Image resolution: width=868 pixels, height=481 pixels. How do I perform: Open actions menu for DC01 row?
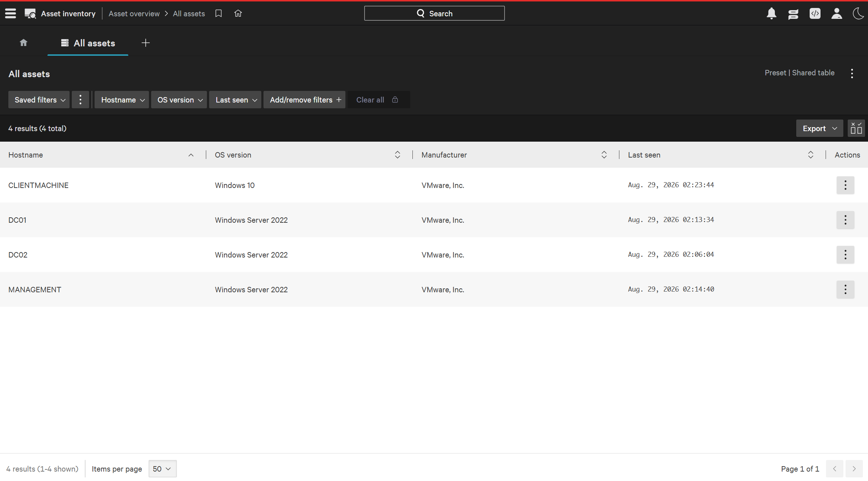click(x=846, y=220)
